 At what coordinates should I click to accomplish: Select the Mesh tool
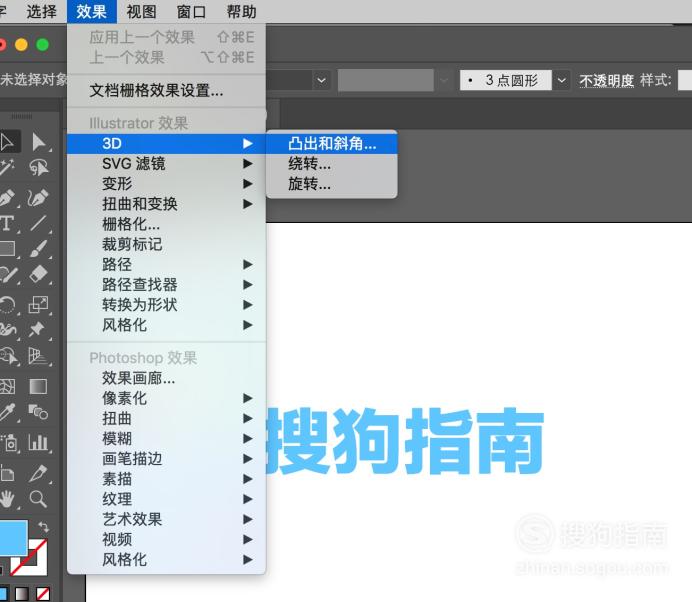(x=7, y=387)
